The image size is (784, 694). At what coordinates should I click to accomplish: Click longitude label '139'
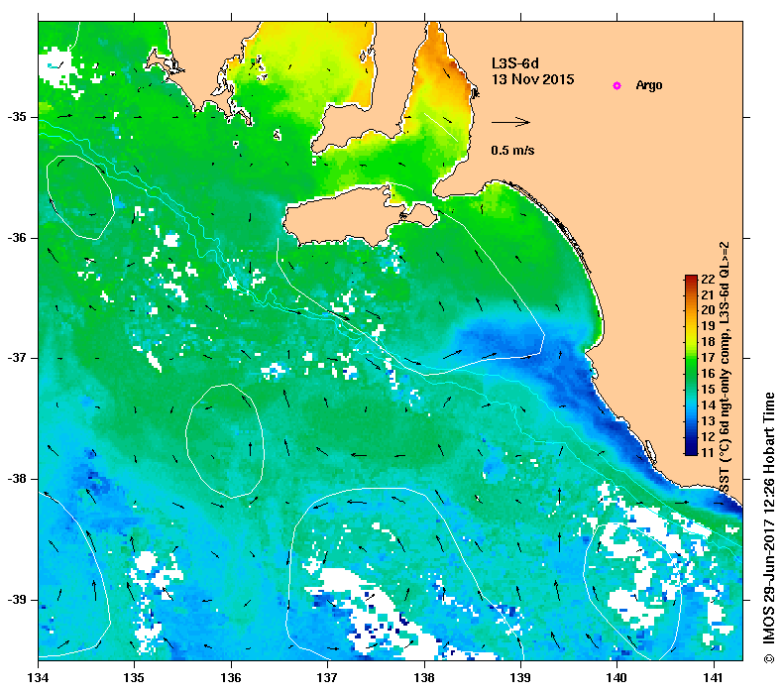coord(521,678)
